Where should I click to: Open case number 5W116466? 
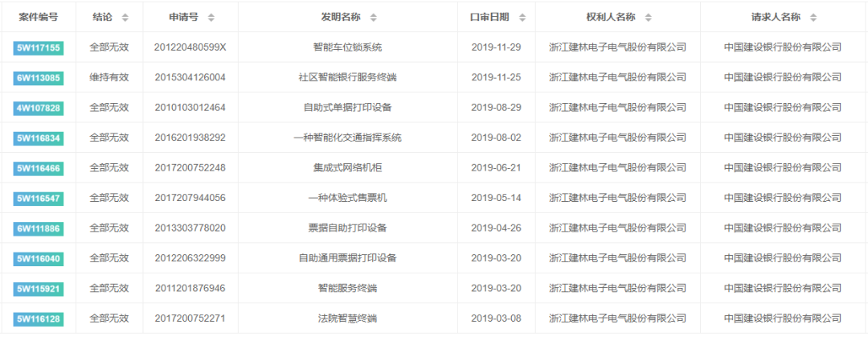[39, 169]
